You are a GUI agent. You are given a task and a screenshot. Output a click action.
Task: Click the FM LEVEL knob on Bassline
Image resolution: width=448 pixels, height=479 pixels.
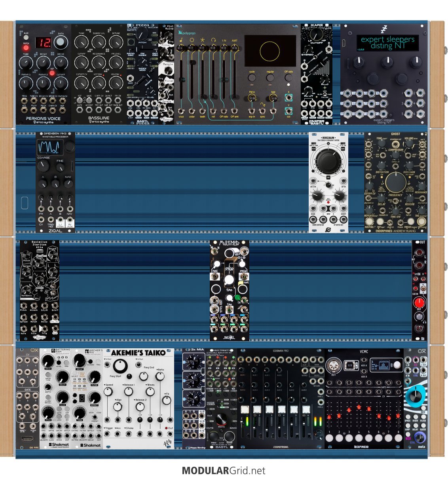(x=116, y=62)
